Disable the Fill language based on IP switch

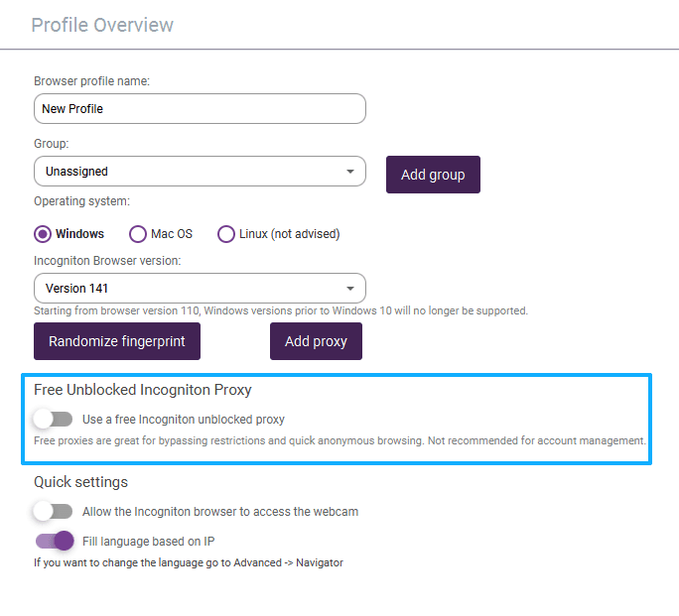point(55,541)
